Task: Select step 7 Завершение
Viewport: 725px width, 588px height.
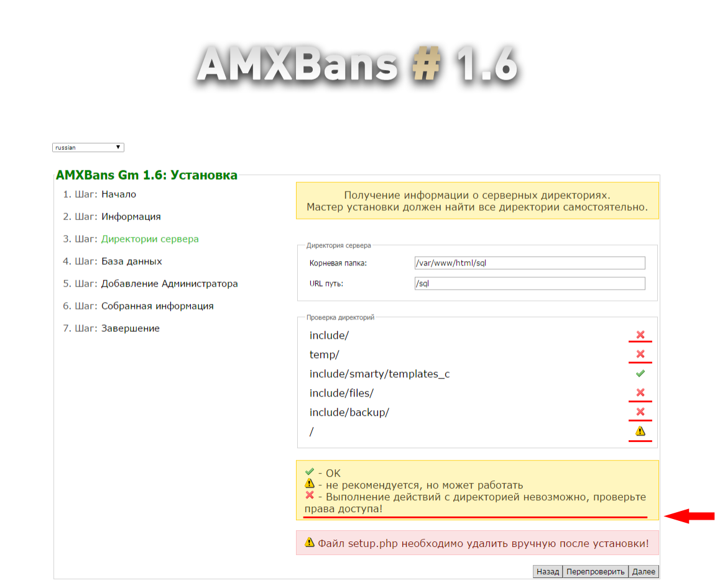Action: click(x=131, y=328)
